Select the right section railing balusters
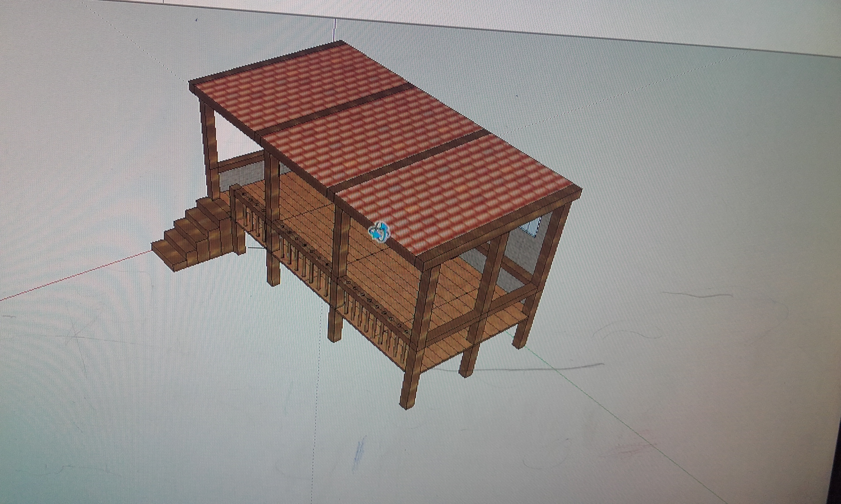841x504 pixels. click(x=374, y=328)
